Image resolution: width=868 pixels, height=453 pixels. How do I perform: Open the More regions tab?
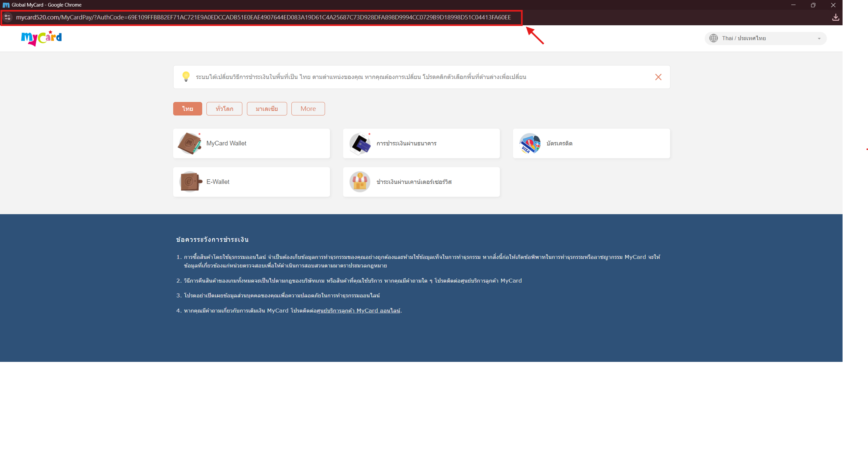click(x=308, y=109)
